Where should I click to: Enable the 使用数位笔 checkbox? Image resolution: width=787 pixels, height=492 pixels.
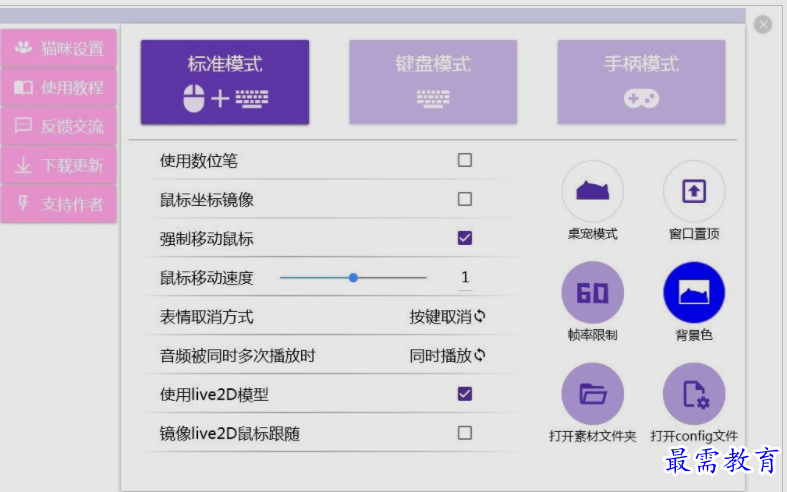pos(465,160)
